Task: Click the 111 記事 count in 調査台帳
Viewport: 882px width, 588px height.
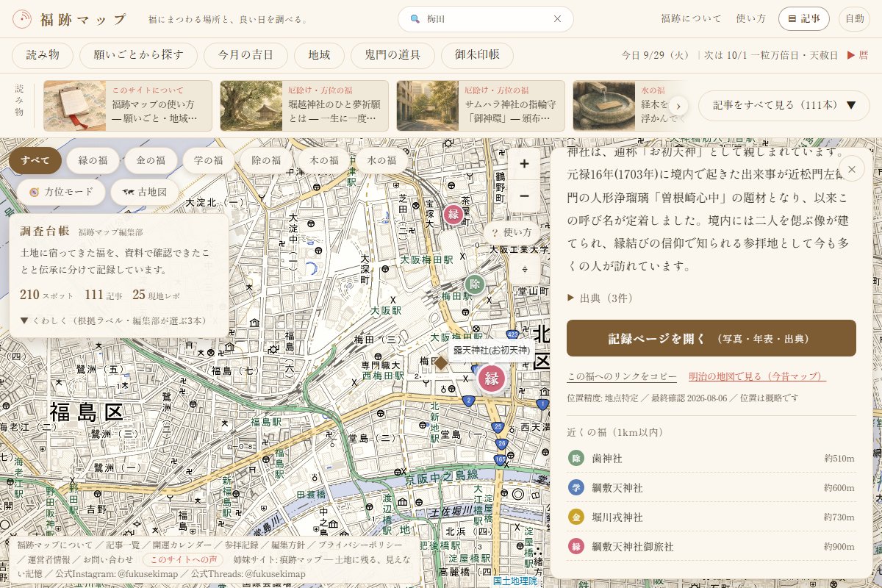Action: 104,295
